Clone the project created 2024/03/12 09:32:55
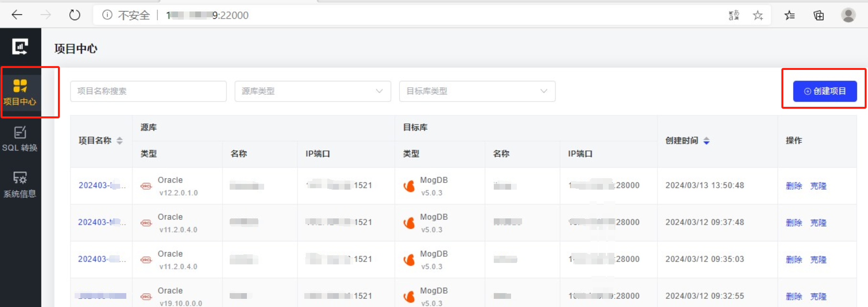 (818, 296)
